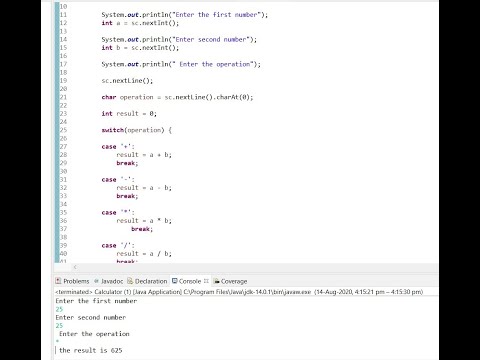The image size is (480, 360).
Task: Click the case '-' label
Action: coord(118,180)
